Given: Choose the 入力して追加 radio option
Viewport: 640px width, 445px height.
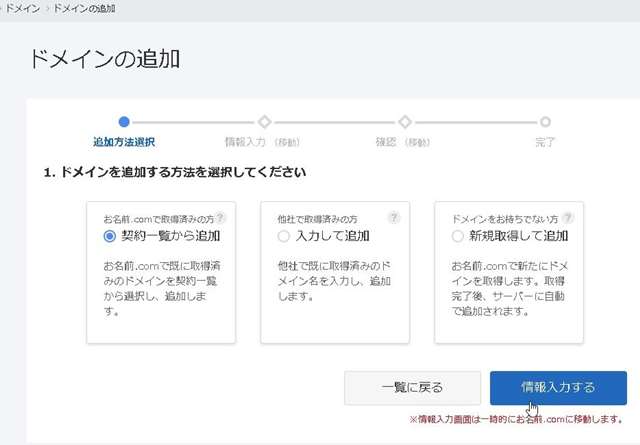Looking at the screenshot, I should [284, 236].
